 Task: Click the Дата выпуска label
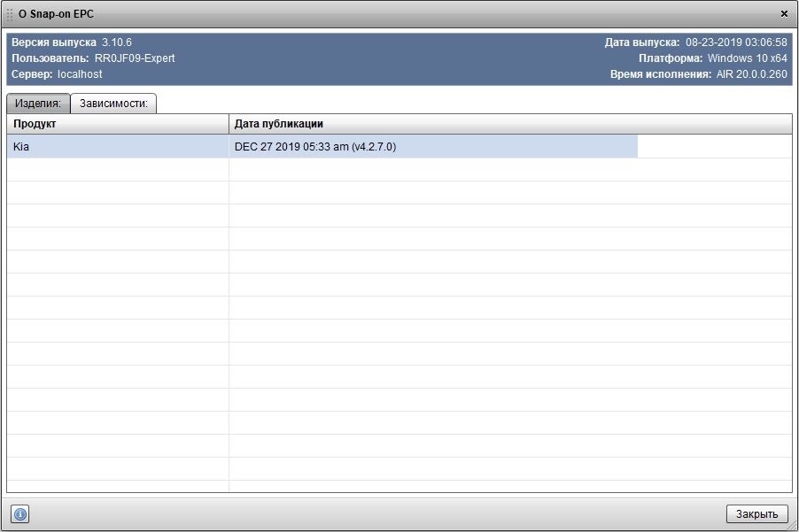pyautogui.click(x=642, y=42)
